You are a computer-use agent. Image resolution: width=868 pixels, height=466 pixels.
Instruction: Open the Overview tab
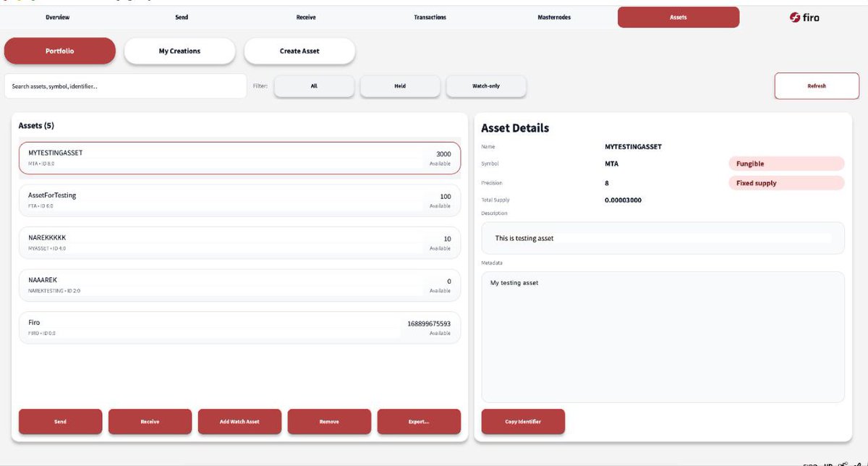coord(58,17)
